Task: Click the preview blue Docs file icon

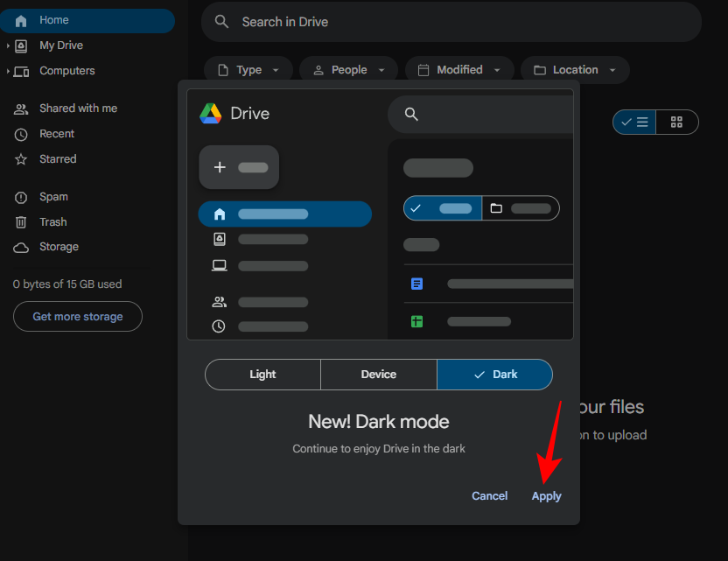Action: pos(416,284)
